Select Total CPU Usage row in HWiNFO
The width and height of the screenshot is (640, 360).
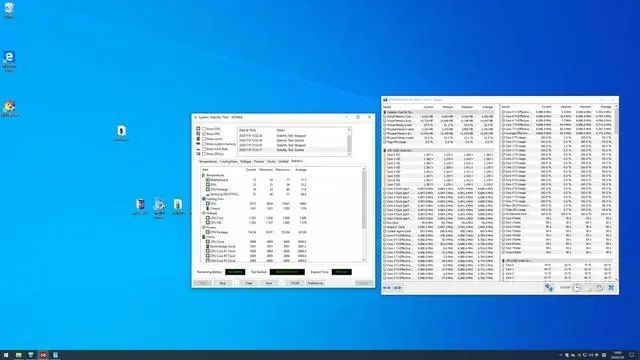557,210
